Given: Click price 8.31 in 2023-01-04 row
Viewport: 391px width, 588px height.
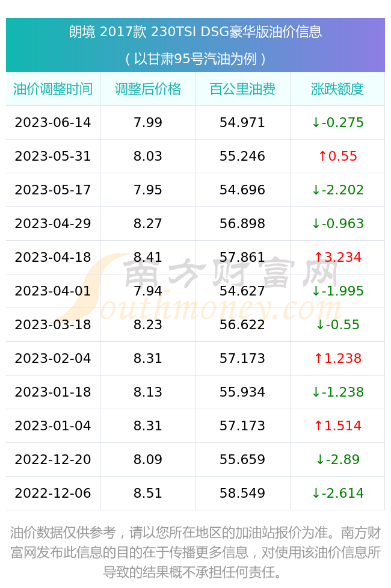Looking at the screenshot, I should (x=148, y=426).
